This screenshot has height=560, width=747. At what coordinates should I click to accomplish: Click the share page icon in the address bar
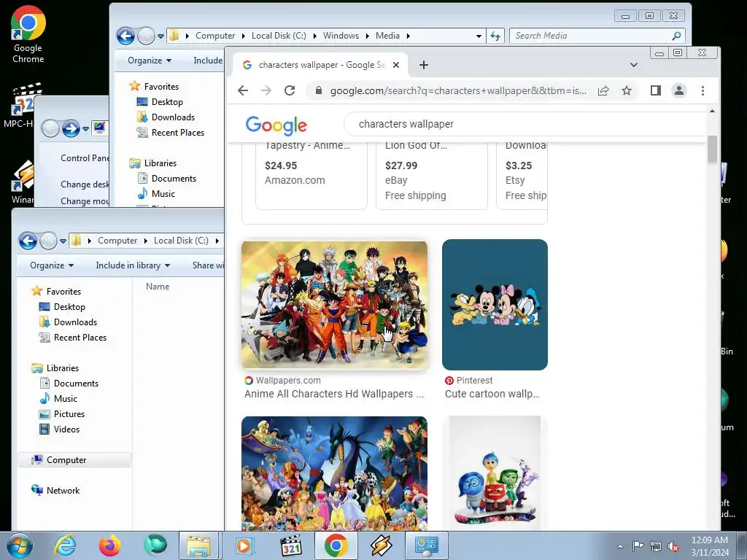tap(603, 90)
